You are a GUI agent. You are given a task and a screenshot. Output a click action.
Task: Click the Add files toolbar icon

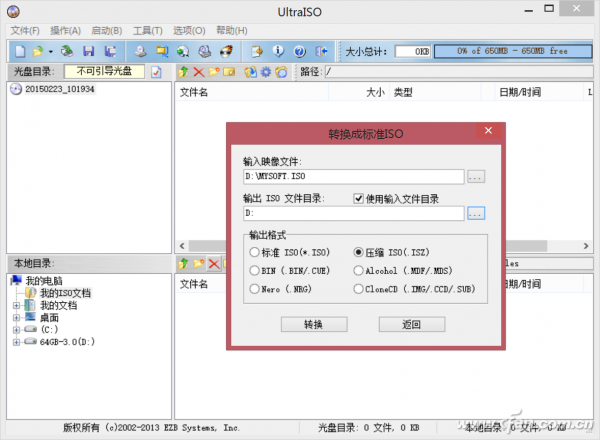pos(257,51)
